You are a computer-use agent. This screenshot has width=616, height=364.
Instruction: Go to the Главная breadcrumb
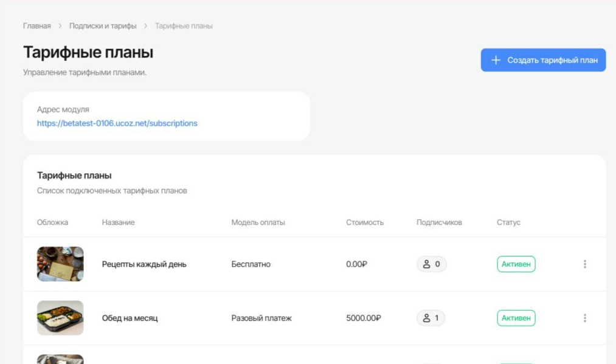(37, 26)
